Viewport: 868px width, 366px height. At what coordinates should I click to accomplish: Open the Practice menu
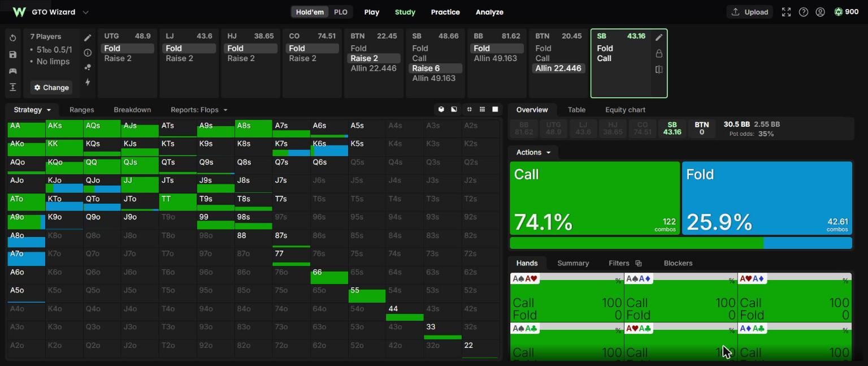click(x=445, y=12)
